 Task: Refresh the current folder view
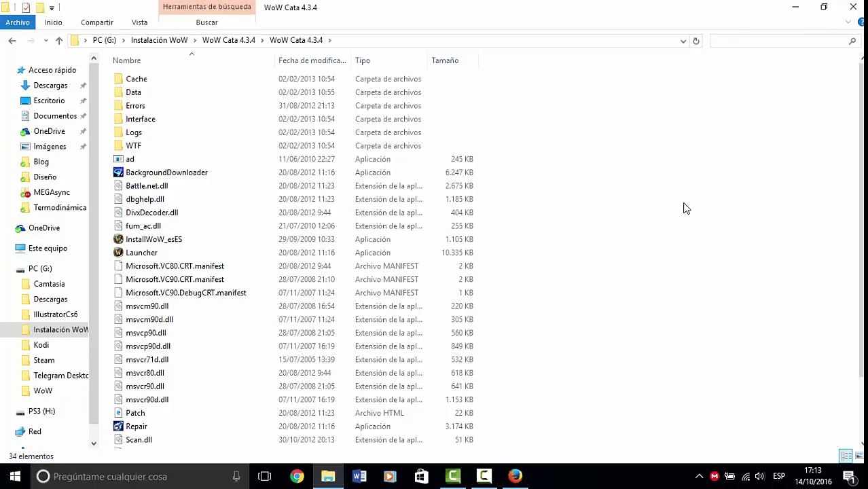tap(695, 41)
